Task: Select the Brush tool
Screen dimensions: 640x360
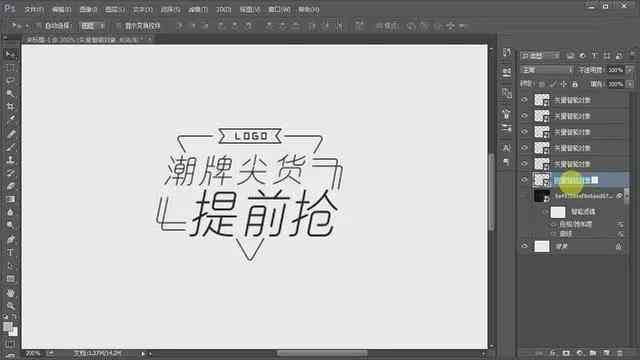Action: click(x=10, y=147)
